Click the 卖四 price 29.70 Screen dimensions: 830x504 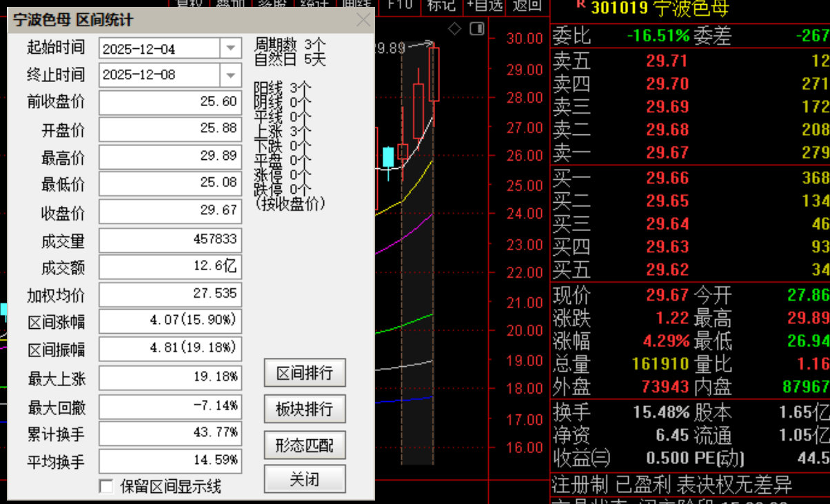coord(667,84)
